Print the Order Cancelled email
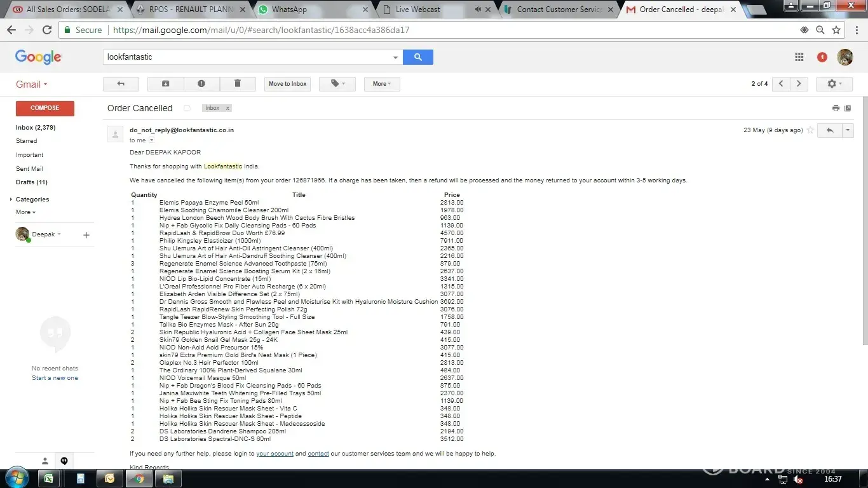The image size is (868, 488). point(836,108)
